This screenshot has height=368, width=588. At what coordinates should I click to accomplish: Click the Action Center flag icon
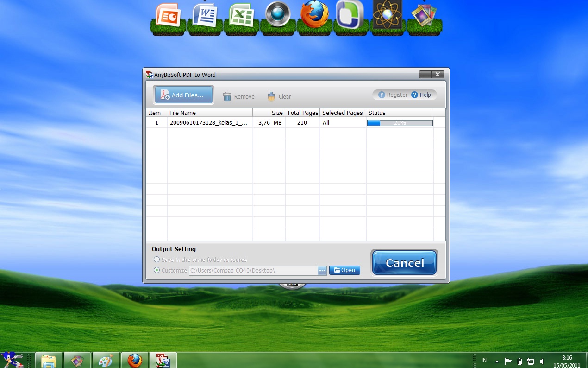coord(508,361)
